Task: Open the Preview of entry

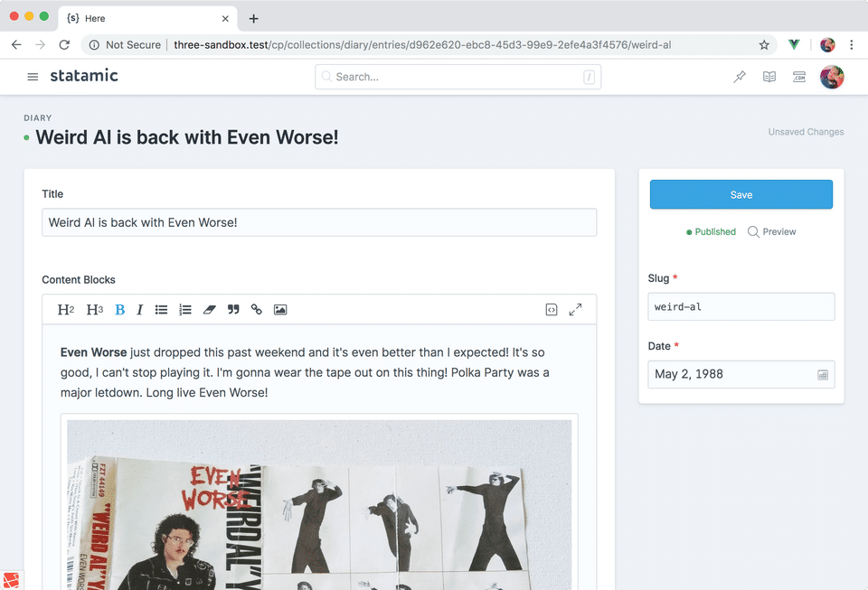Action: [x=771, y=231]
